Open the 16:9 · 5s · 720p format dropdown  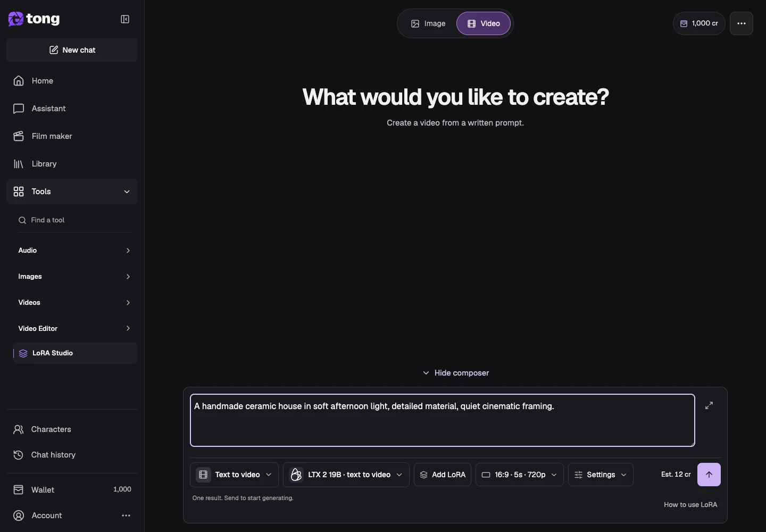click(520, 475)
